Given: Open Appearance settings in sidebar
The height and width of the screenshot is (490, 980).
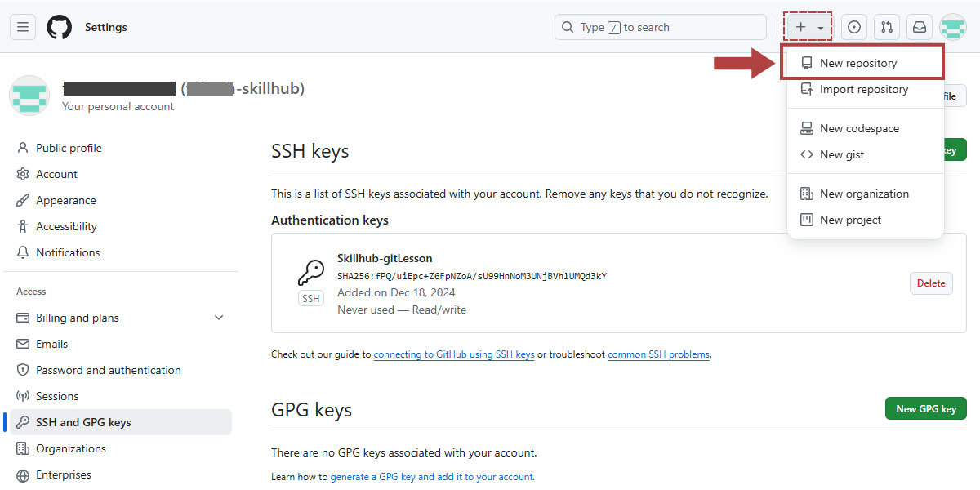Looking at the screenshot, I should [x=121, y=200].
